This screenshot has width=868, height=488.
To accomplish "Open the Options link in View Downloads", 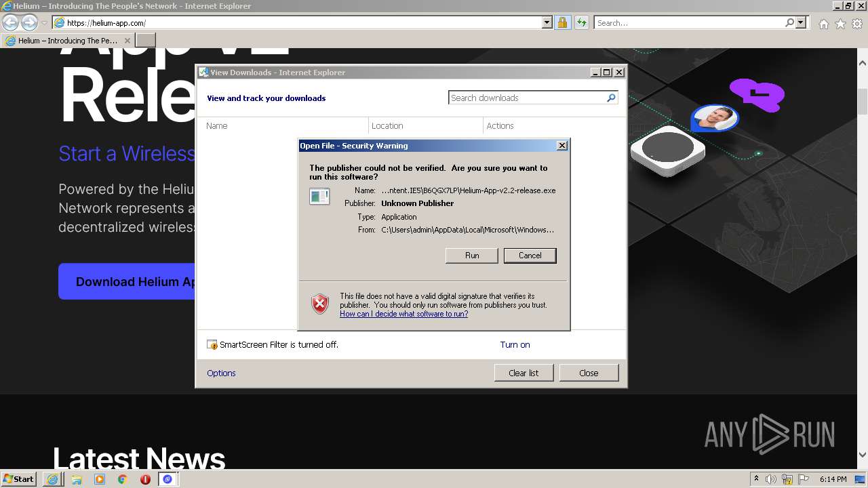I will (x=221, y=373).
